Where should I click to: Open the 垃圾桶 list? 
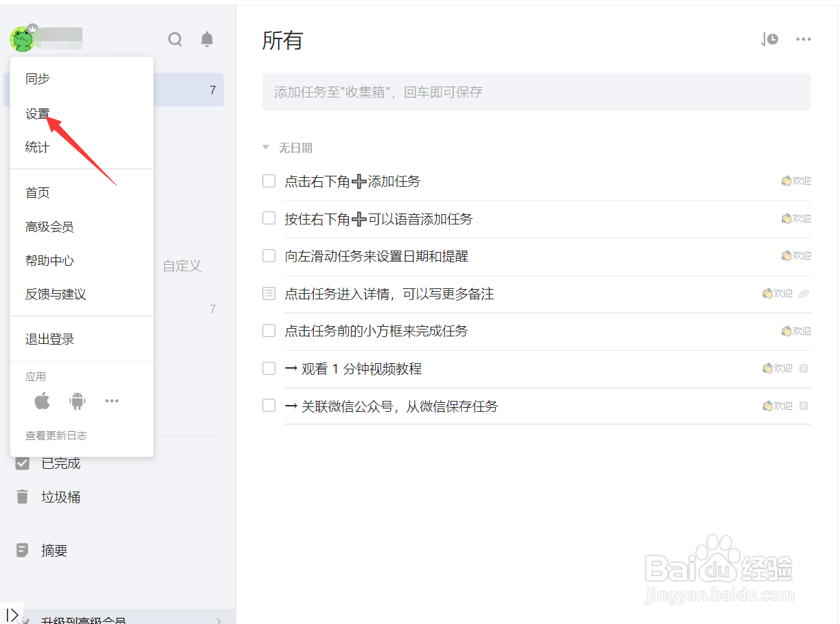click(61, 497)
